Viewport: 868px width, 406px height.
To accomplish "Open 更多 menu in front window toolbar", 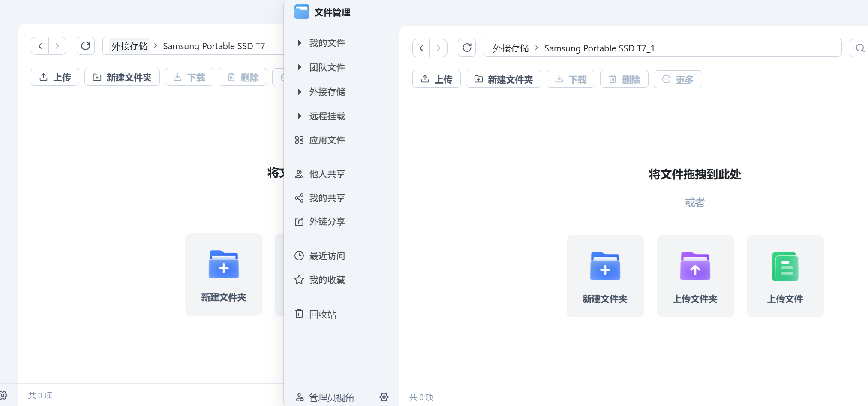I will [678, 79].
